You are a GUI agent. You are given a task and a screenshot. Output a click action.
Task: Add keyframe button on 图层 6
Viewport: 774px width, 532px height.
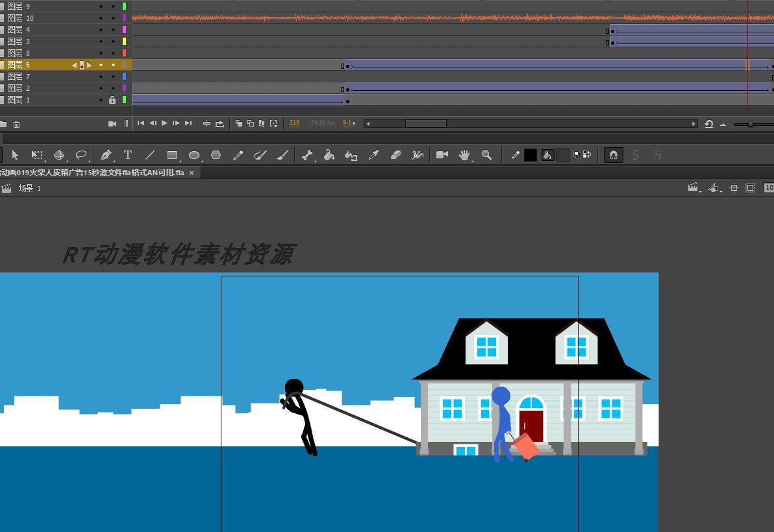[81, 65]
